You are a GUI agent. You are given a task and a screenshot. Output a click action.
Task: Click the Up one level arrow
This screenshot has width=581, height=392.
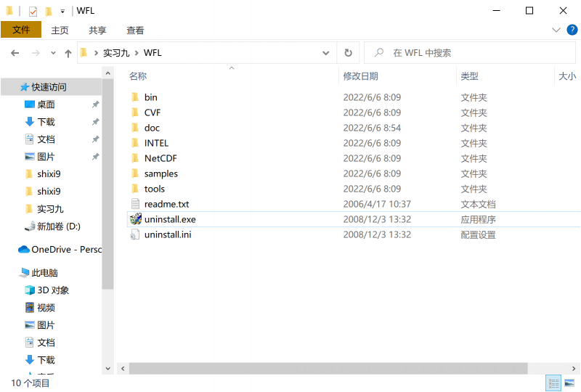pyautogui.click(x=68, y=53)
